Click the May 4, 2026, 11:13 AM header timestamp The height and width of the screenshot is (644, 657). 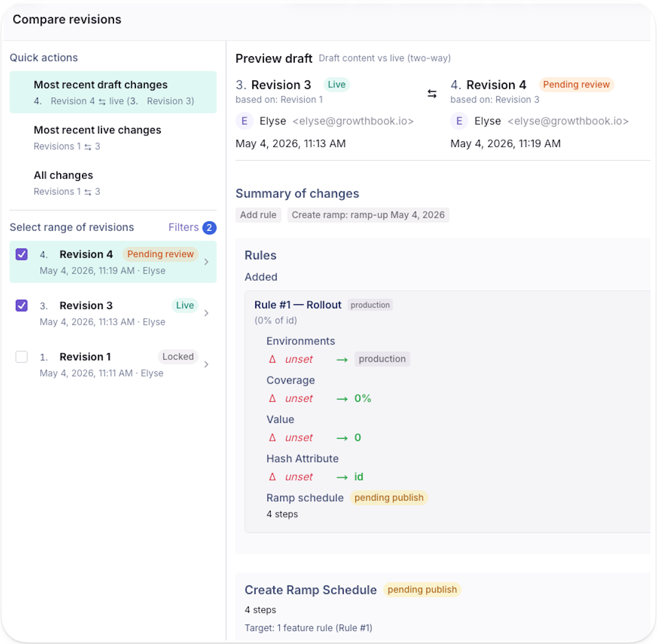(x=291, y=144)
